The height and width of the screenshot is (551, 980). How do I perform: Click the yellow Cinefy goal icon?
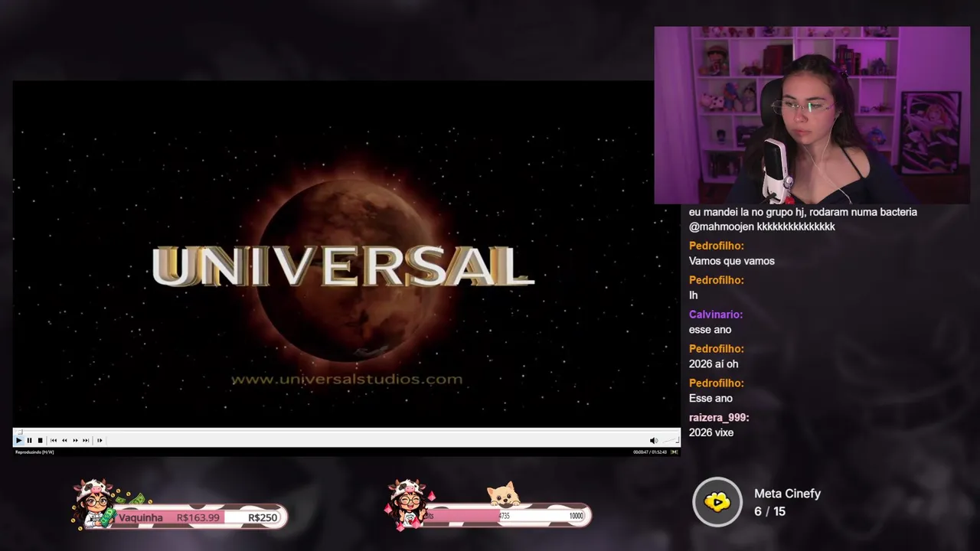tap(717, 502)
